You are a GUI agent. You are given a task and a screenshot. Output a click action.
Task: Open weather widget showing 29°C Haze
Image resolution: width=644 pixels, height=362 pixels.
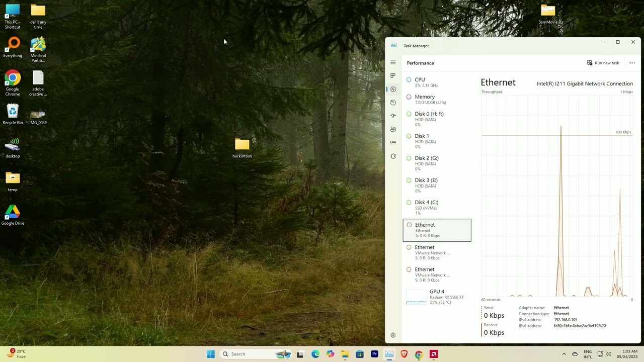tap(16, 354)
